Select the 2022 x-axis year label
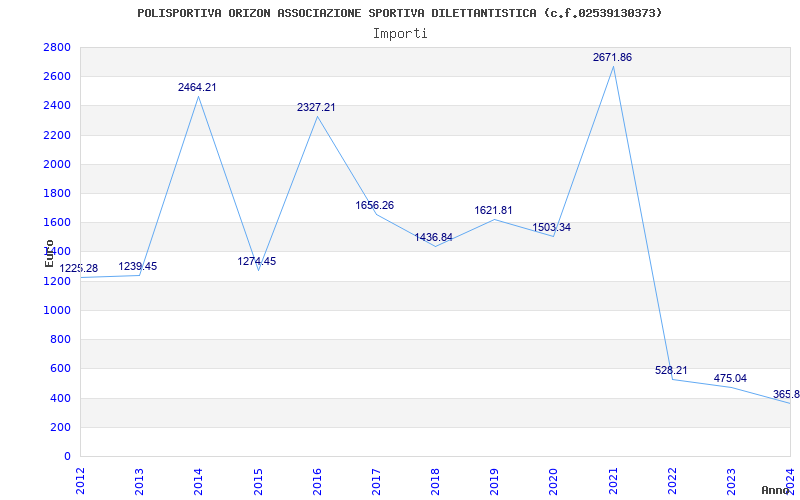This screenshot has width=800, height=500. point(672,481)
